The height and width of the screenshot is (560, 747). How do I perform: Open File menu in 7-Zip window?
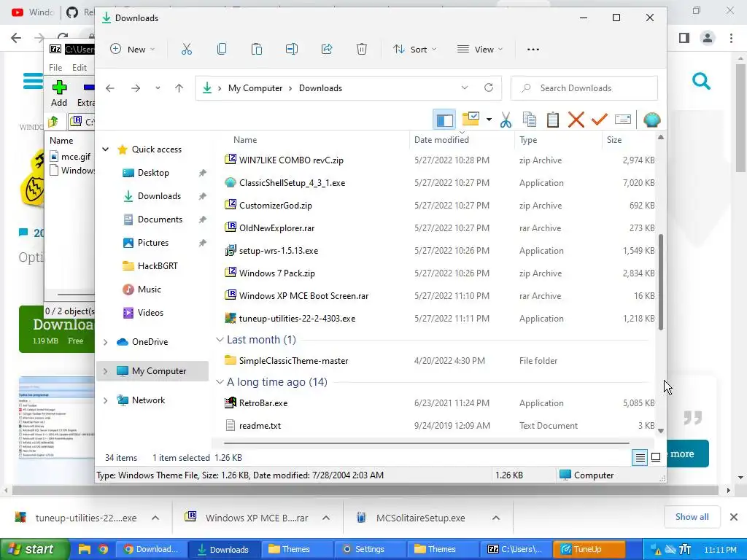(x=55, y=68)
